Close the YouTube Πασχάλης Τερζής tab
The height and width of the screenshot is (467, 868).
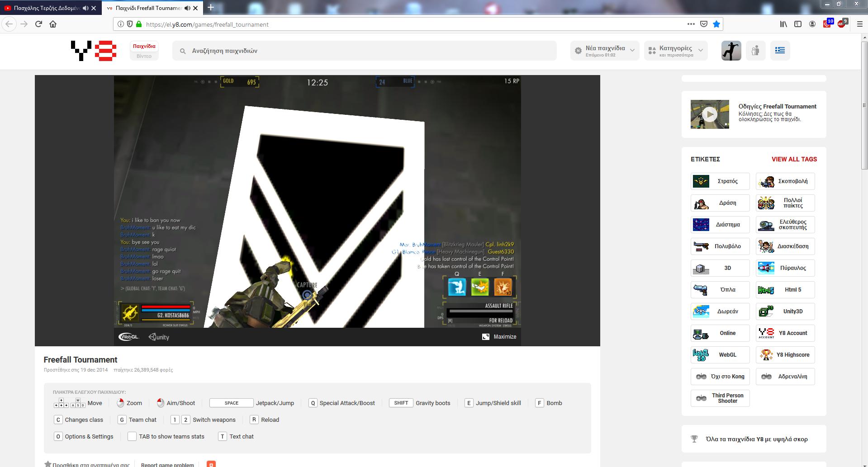tap(94, 8)
